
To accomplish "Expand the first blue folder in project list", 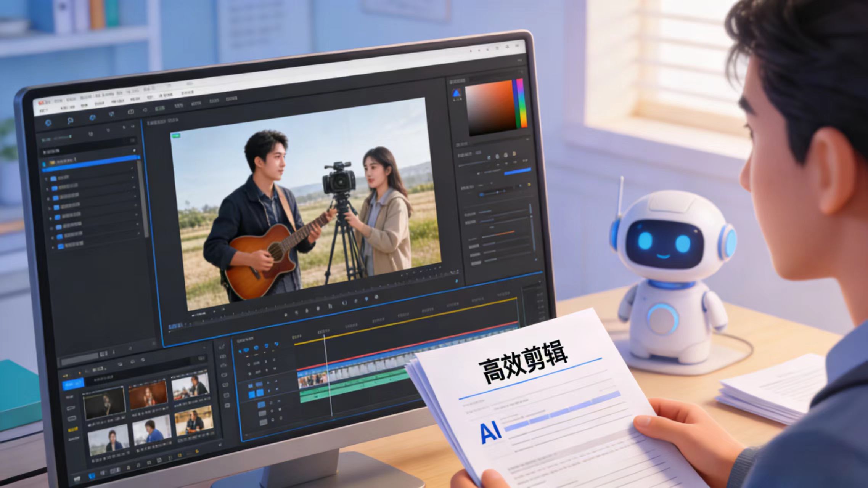I will click(54, 178).
